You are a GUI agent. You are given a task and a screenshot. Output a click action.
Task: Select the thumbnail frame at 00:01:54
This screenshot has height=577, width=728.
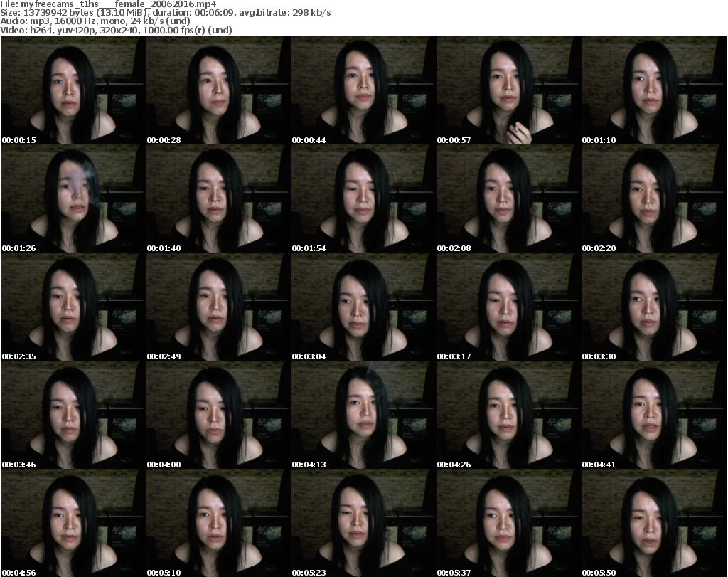click(363, 198)
